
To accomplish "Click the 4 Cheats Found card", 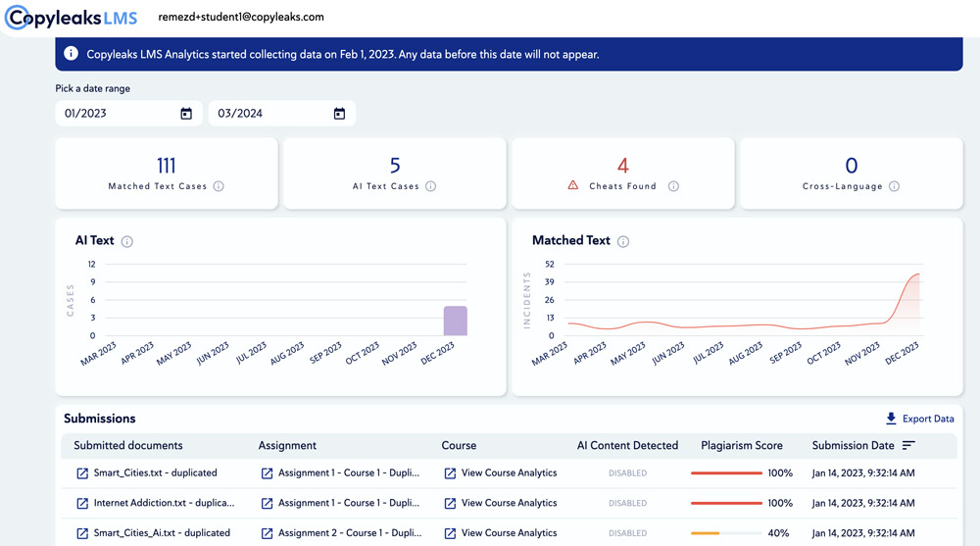I will [623, 174].
